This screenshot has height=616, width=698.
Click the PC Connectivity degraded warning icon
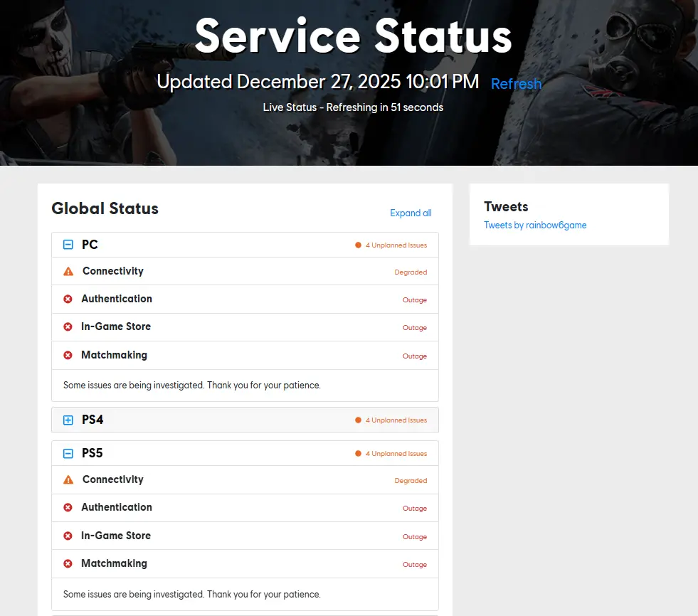coord(68,272)
